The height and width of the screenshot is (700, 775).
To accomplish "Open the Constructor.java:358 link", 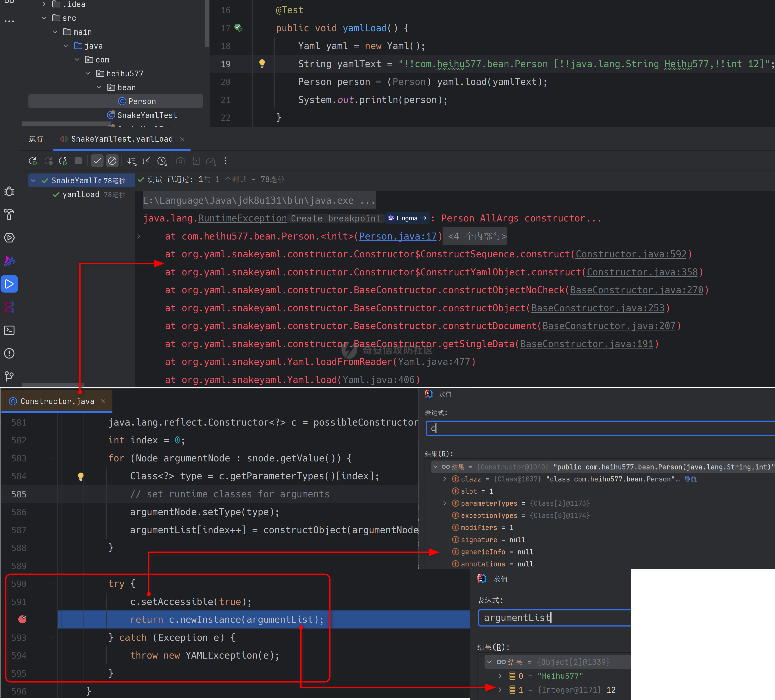I will pyautogui.click(x=642, y=272).
